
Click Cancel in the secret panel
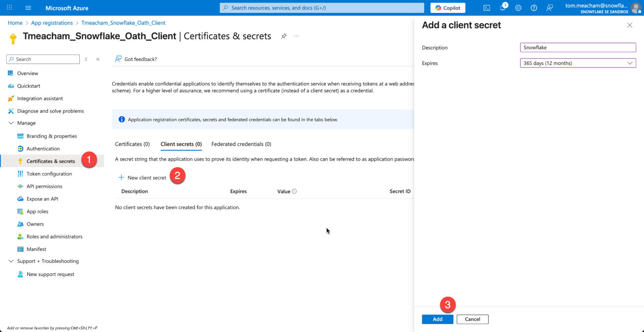coord(472,319)
